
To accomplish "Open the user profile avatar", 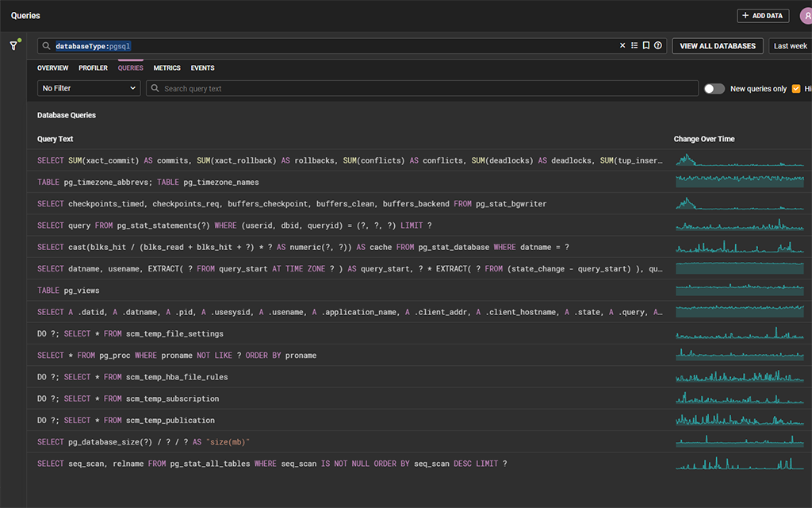I will [x=806, y=15].
